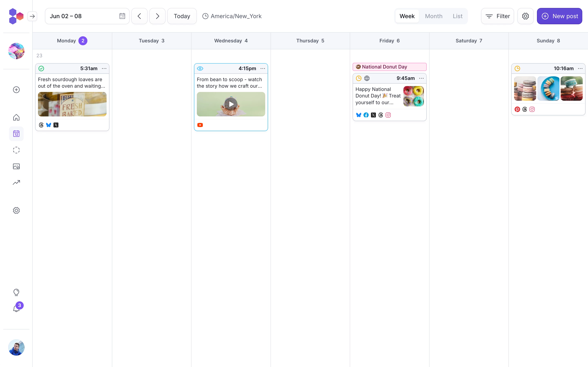Select the Bluesky icon on Monday's post
This screenshot has width=588, height=367.
point(48,125)
